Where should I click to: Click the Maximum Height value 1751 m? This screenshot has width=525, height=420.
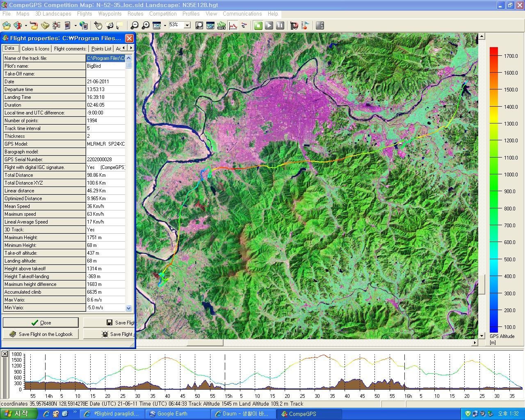pyautogui.click(x=105, y=237)
